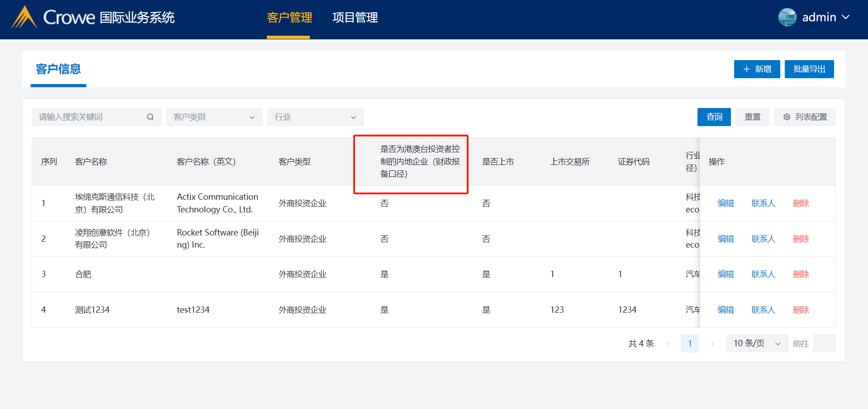Click the 是否为港澳台投资者控制的内地企业 column header

(x=420, y=161)
